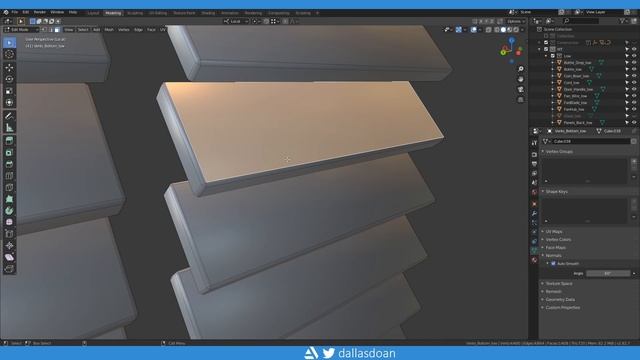Image resolution: width=640 pixels, height=360 pixels.
Task: Select the Shrink/Fatten tool
Action: (9, 246)
